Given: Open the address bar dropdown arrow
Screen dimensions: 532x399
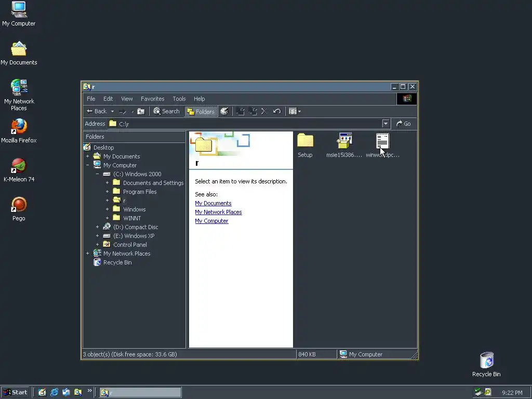Looking at the screenshot, I should click(385, 124).
